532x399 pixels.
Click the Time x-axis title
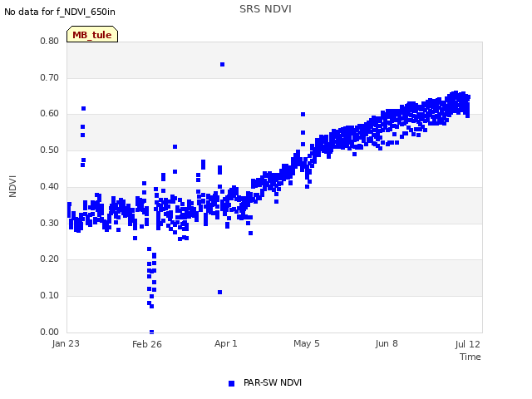470,357
